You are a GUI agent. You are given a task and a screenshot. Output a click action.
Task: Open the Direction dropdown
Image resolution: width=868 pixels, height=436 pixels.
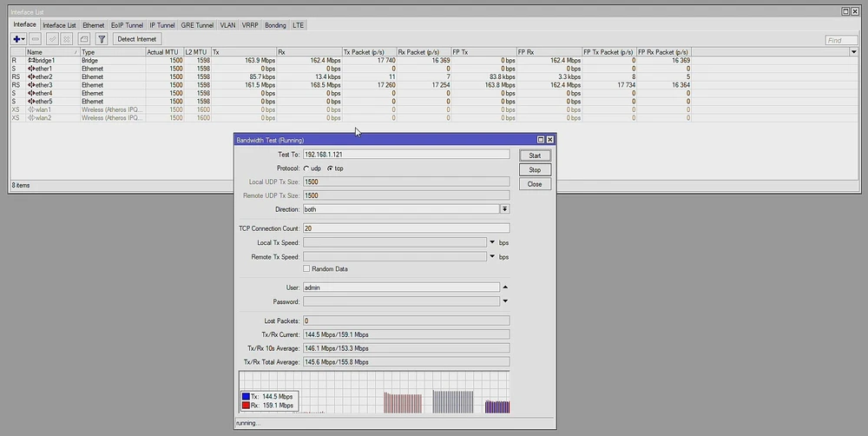504,209
